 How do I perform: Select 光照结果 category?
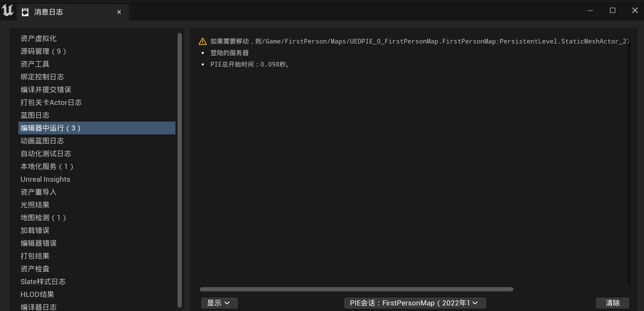97,205
